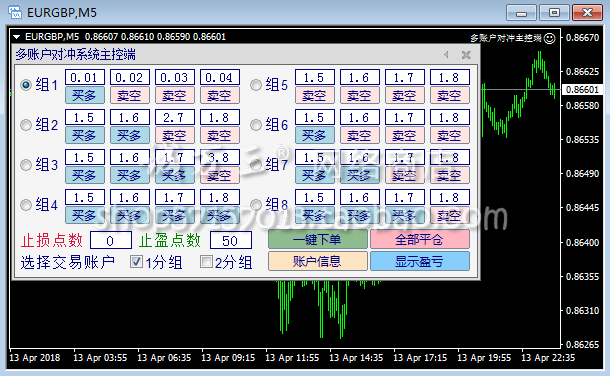This screenshot has width=610, height=376.
Task: Select the 组1 radio button
Action: click(26, 85)
